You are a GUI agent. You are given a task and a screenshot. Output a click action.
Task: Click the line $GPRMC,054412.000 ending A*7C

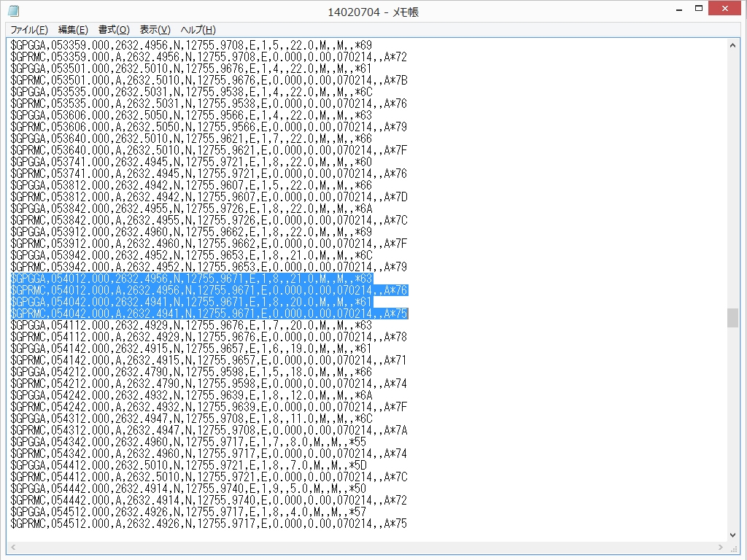coord(209,477)
